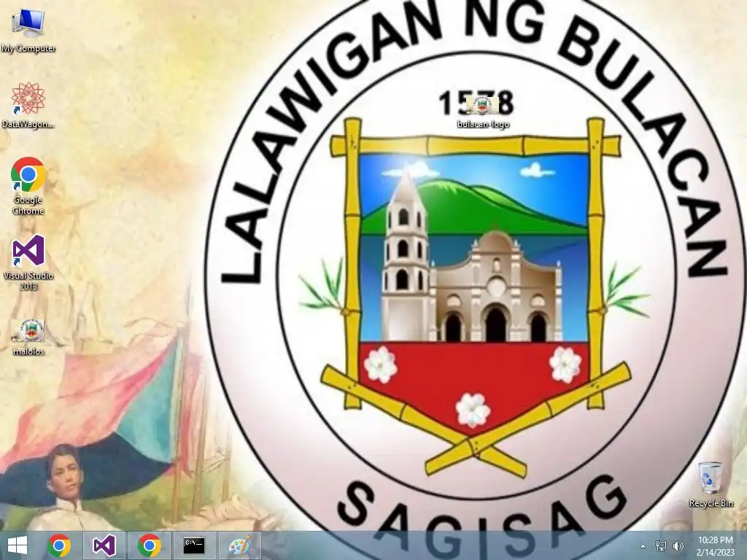This screenshot has height=560, width=747.
Task: Click the Recycle Bin label text
Action: (x=711, y=503)
